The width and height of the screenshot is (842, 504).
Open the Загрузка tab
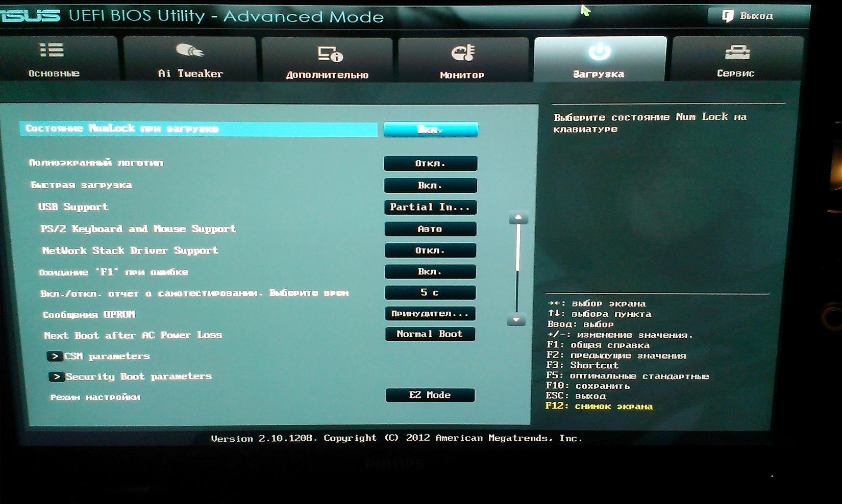point(600,59)
